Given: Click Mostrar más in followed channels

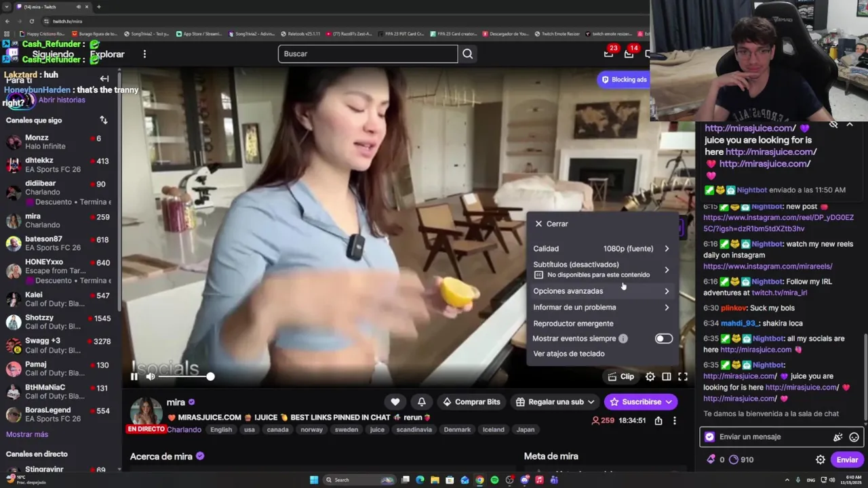Looking at the screenshot, I should [27, 434].
